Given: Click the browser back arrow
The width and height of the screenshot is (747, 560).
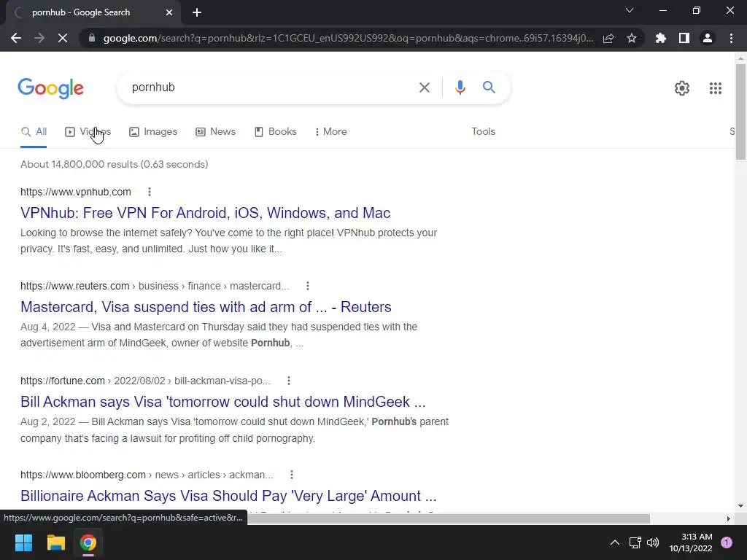Looking at the screenshot, I should click(x=16, y=38).
